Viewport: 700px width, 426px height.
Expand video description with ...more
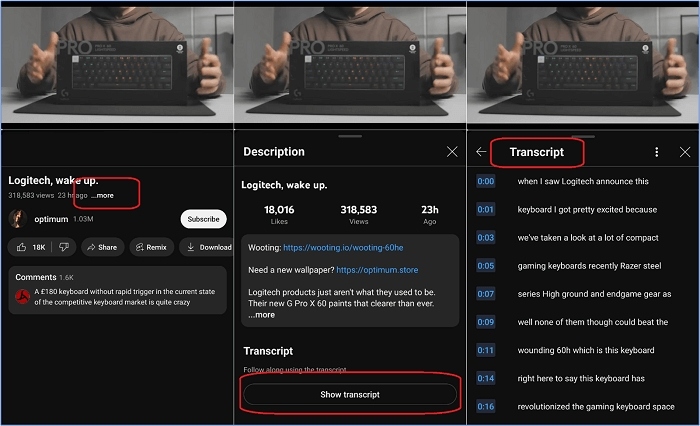coord(103,195)
